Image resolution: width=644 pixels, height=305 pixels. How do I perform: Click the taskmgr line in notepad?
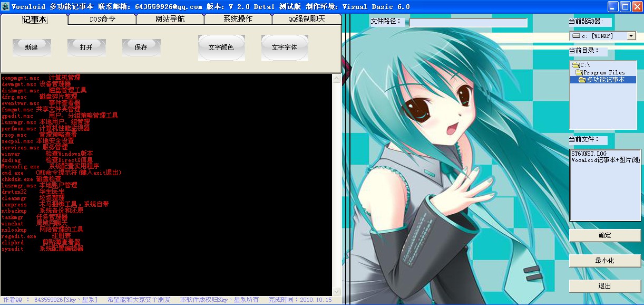tap(35, 217)
